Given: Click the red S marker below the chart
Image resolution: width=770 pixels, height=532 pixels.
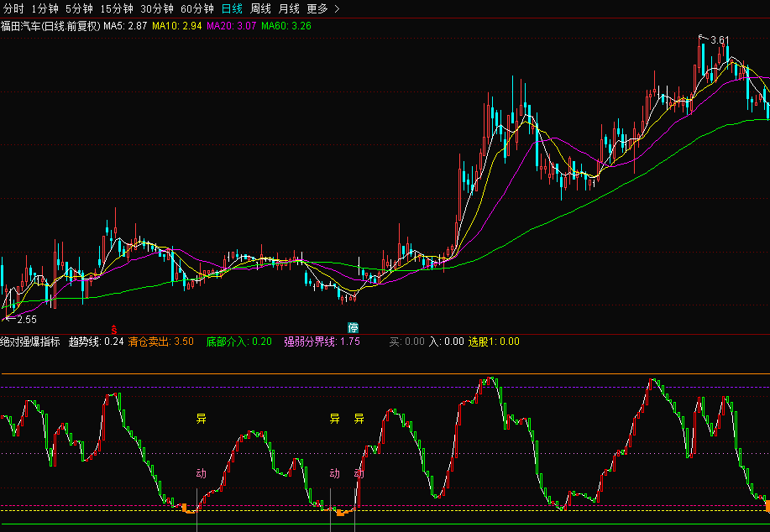Looking at the screenshot, I should click(114, 329).
